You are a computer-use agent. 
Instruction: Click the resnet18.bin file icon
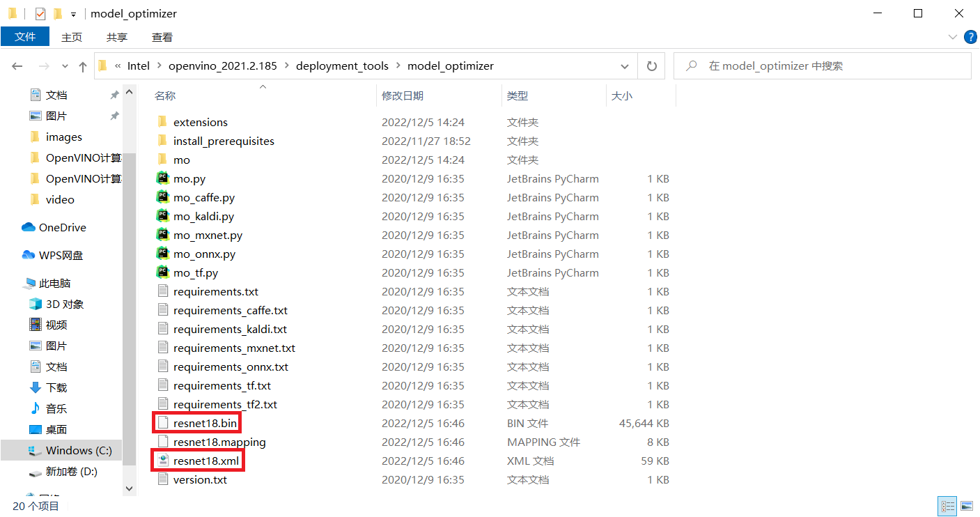pos(162,423)
